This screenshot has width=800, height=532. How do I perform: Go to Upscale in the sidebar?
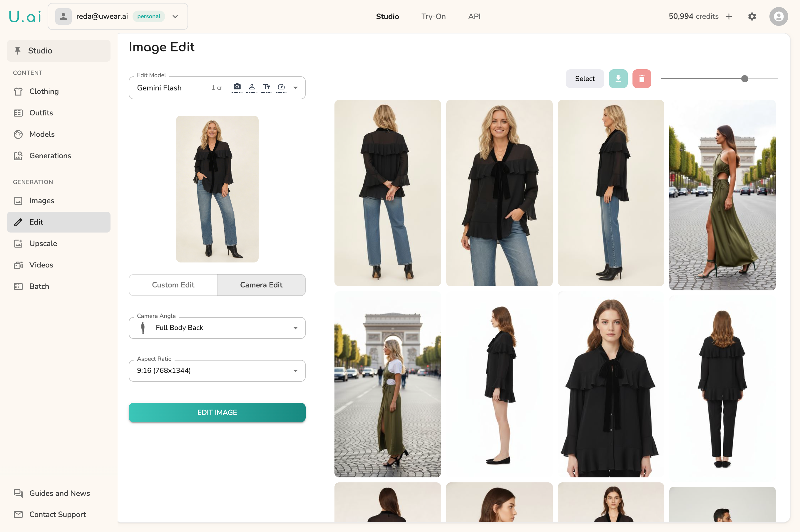point(43,243)
